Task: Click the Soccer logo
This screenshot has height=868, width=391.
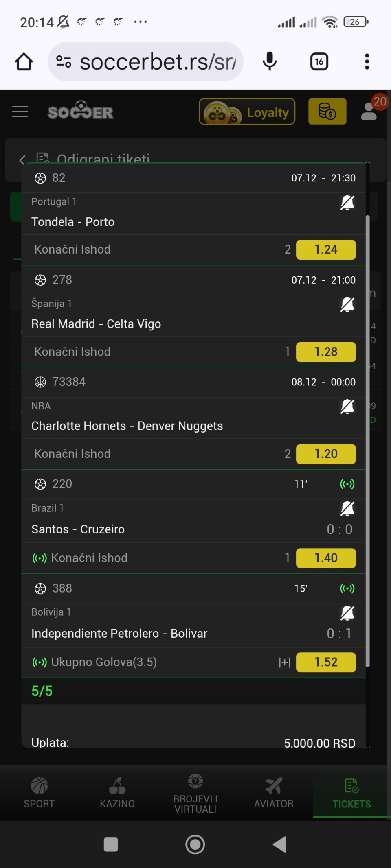Action: tap(81, 111)
